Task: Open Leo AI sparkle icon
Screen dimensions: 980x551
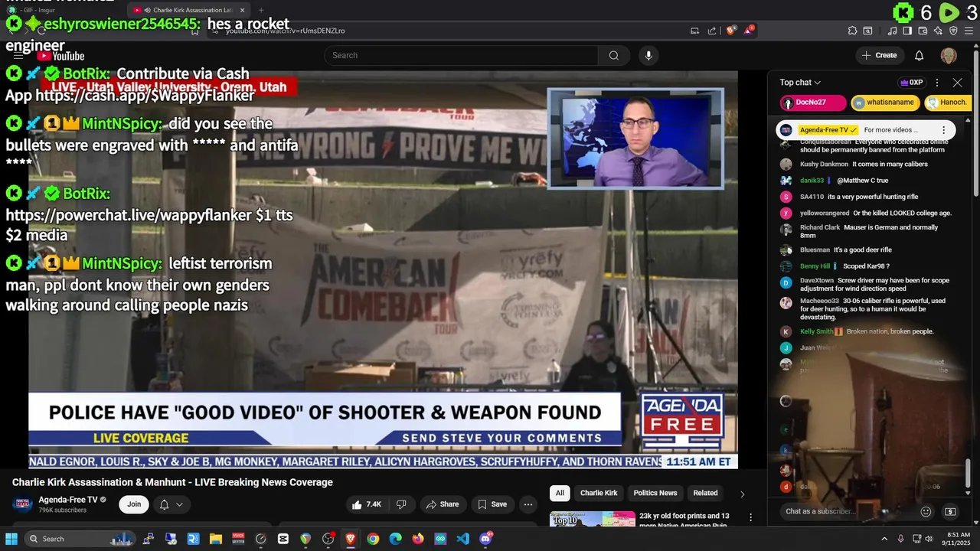Action: (938, 31)
